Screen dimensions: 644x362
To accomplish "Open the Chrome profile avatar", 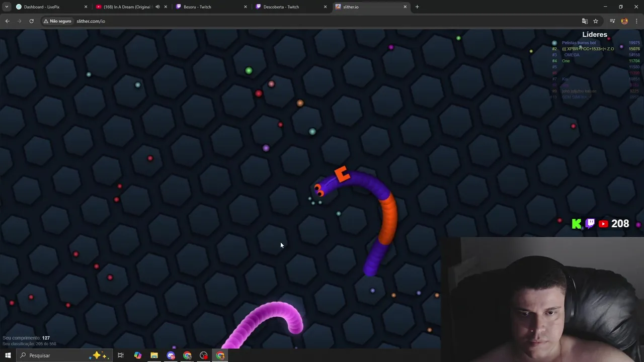I will tap(624, 21).
